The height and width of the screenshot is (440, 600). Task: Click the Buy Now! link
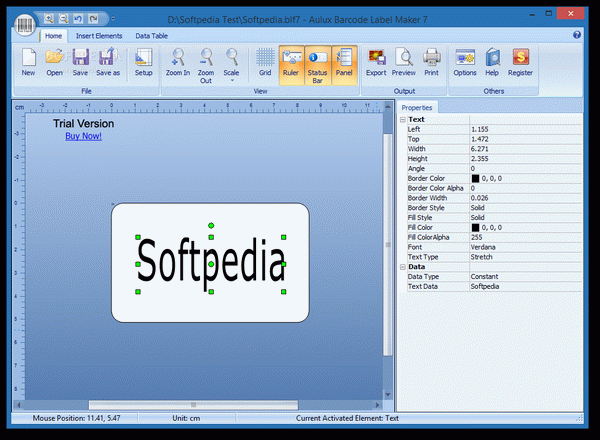coord(83,136)
